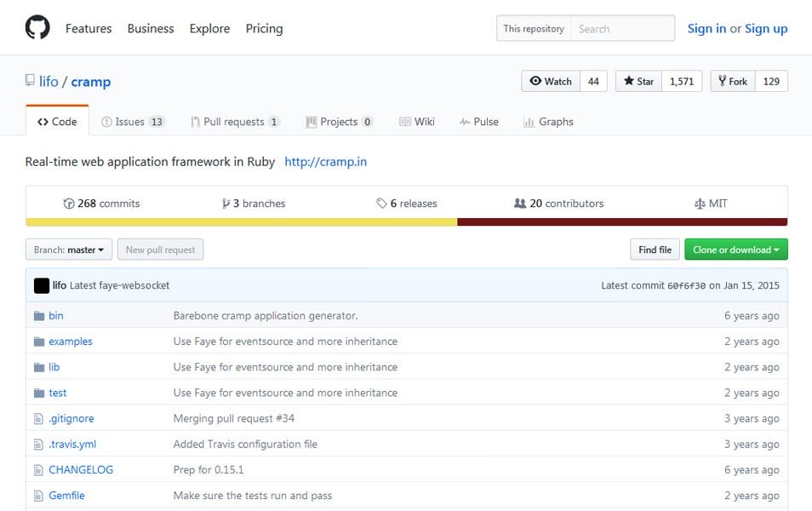View the 3 branches
The width and height of the screenshot is (812, 511).
point(254,204)
